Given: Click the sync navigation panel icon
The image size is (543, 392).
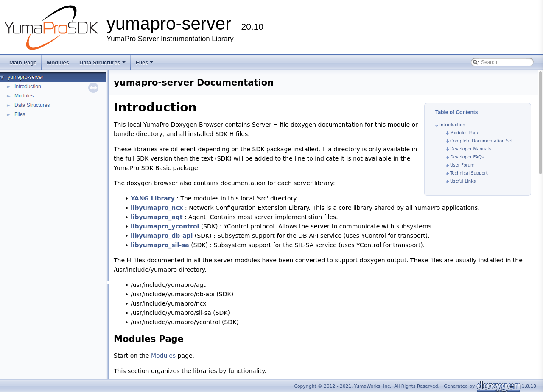Looking at the screenshot, I should (x=93, y=88).
